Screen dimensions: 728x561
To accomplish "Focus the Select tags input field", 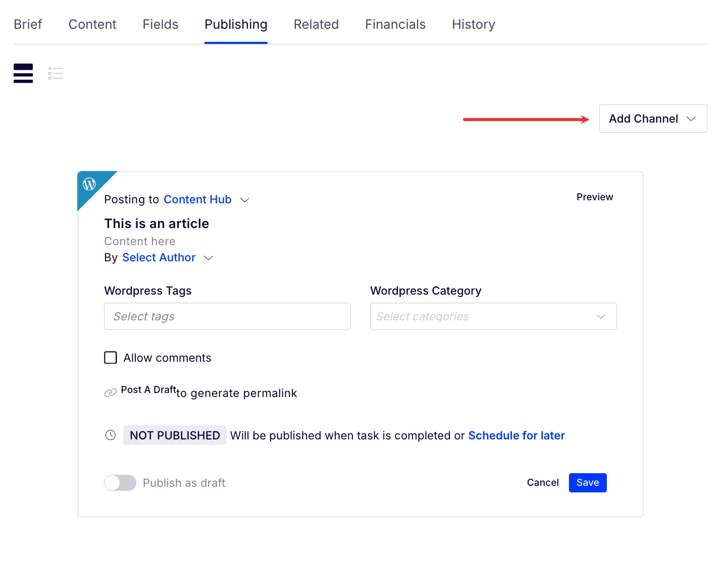I will [x=227, y=316].
